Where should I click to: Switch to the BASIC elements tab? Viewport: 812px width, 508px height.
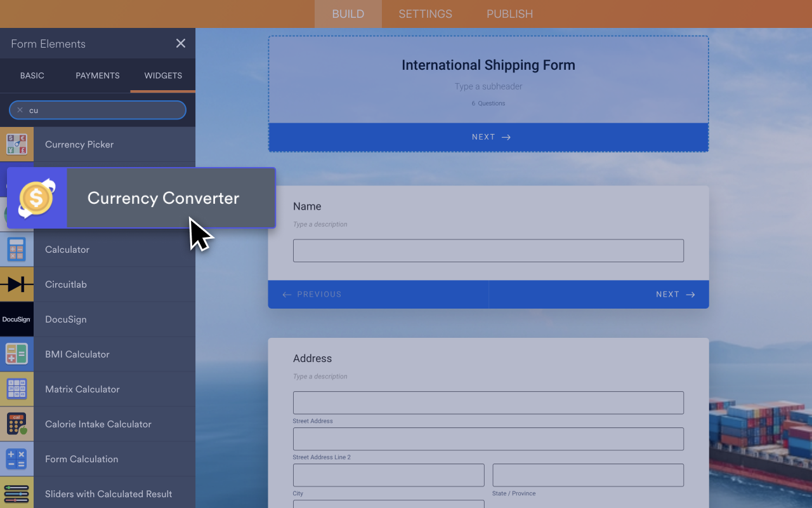32,76
